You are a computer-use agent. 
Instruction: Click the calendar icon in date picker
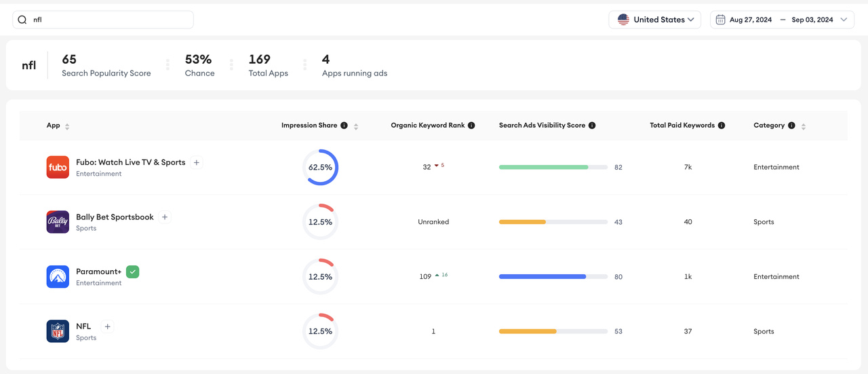pyautogui.click(x=721, y=20)
